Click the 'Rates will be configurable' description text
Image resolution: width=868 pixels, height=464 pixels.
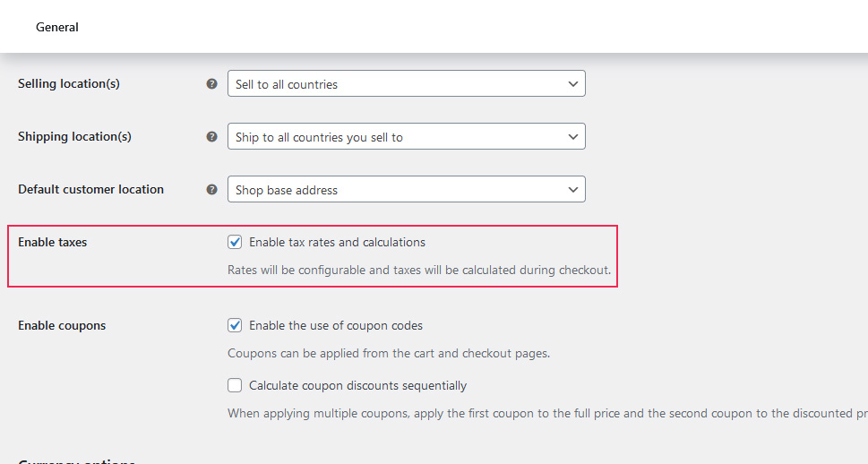(x=418, y=270)
